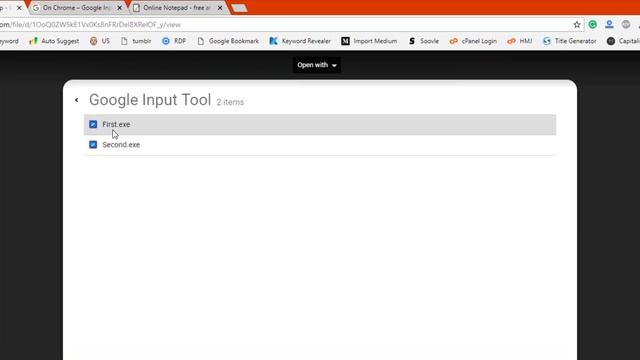Viewport: 640px width, 360px height.
Task: Open the HMJ bookmark
Action: point(520,41)
